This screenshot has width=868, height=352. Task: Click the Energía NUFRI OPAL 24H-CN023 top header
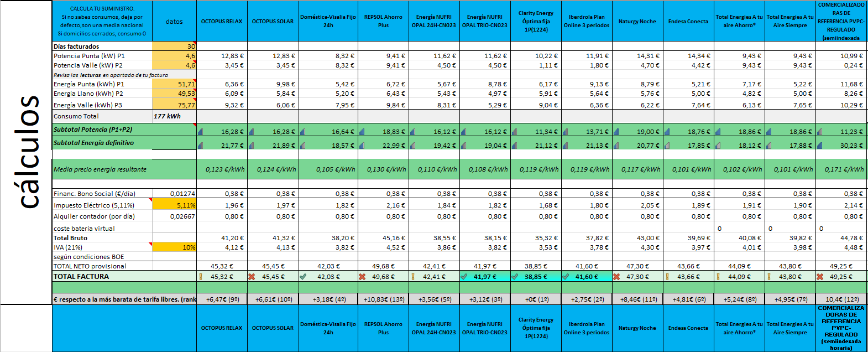[x=434, y=21]
